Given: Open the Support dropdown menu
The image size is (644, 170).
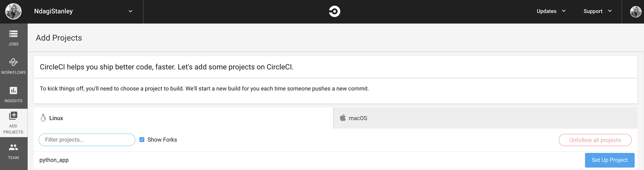Looking at the screenshot, I should click(598, 11).
